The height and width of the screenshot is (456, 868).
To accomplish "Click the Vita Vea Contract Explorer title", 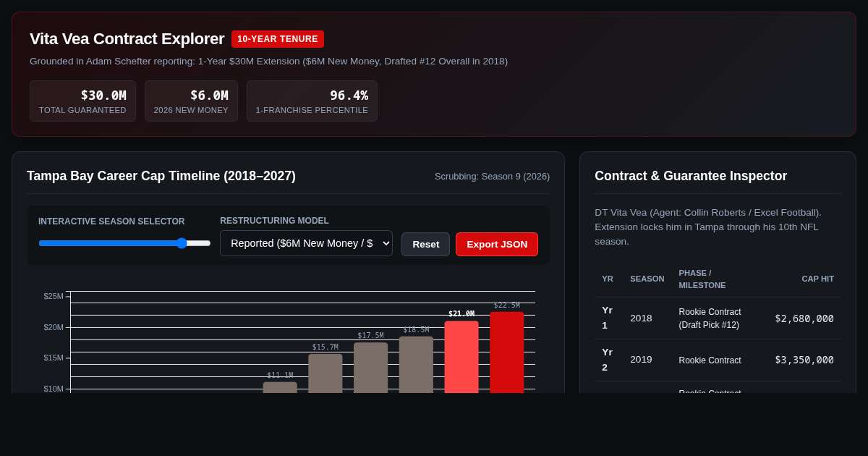I will pyautogui.click(x=127, y=39).
